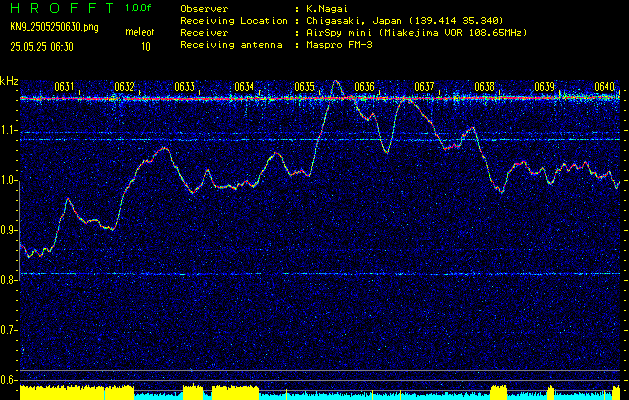Click the 0637 time marker
The width and height of the screenshot is (629, 400).
pyautogui.click(x=424, y=87)
